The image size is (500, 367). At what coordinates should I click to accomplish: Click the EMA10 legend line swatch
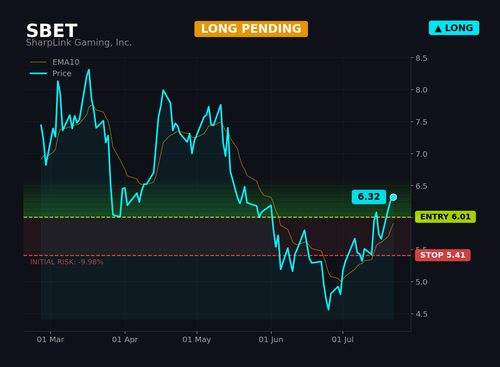38,62
